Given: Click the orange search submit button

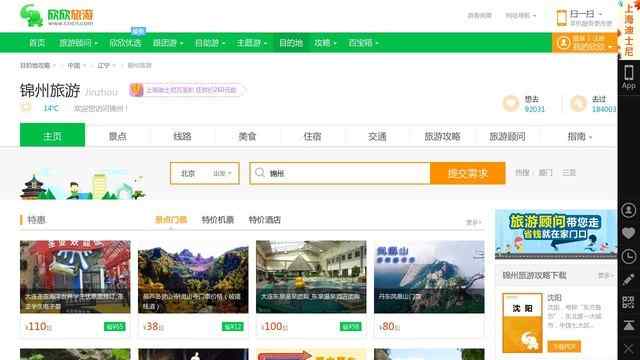Looking at the screenshot, I should pos(468,173).
